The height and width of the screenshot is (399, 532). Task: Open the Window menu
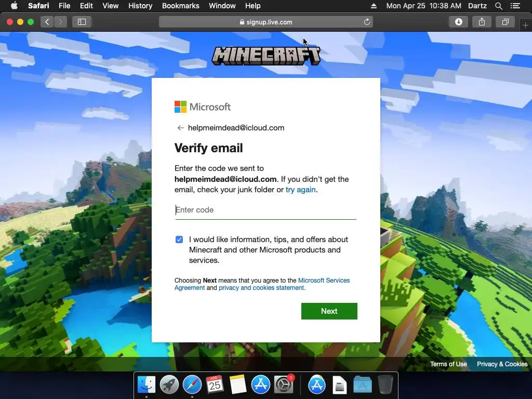click(222, 6)
